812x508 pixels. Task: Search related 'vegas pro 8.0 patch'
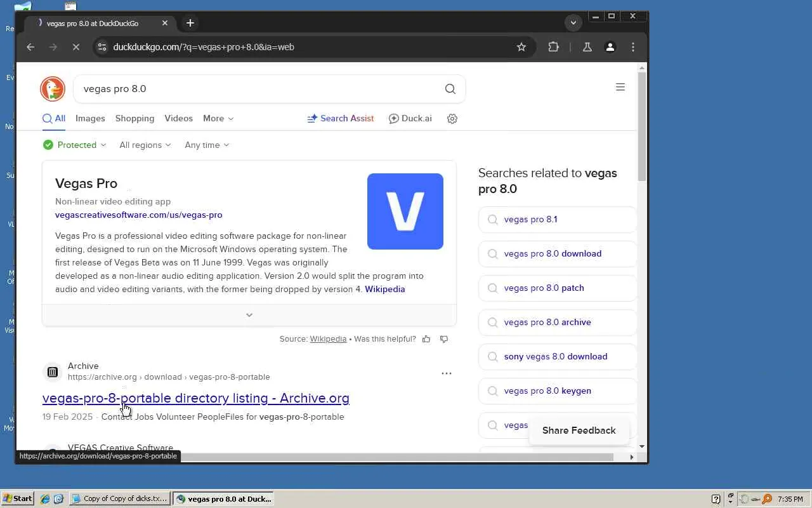[x=558, y=288]
